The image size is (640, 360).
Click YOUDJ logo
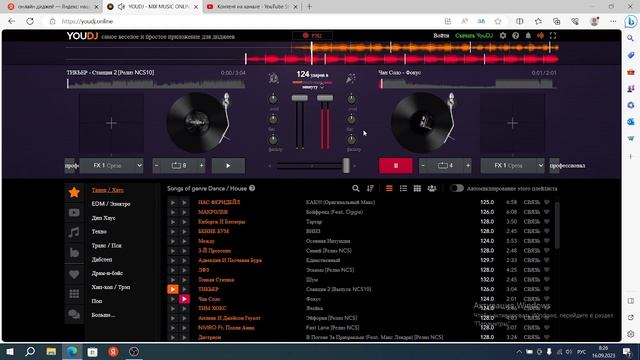pyautogui.click(x=82, y=36)
